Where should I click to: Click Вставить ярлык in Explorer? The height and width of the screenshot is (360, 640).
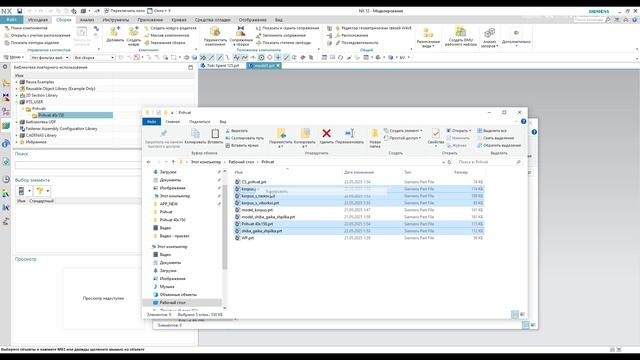(x=242, y=145)
